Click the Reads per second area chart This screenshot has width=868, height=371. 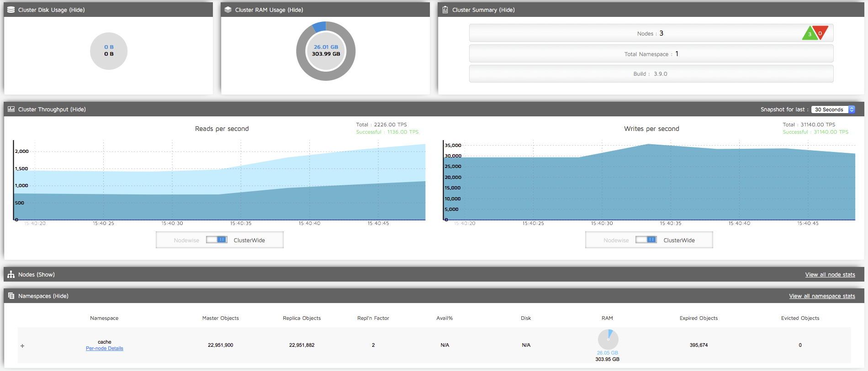(220, 181)
